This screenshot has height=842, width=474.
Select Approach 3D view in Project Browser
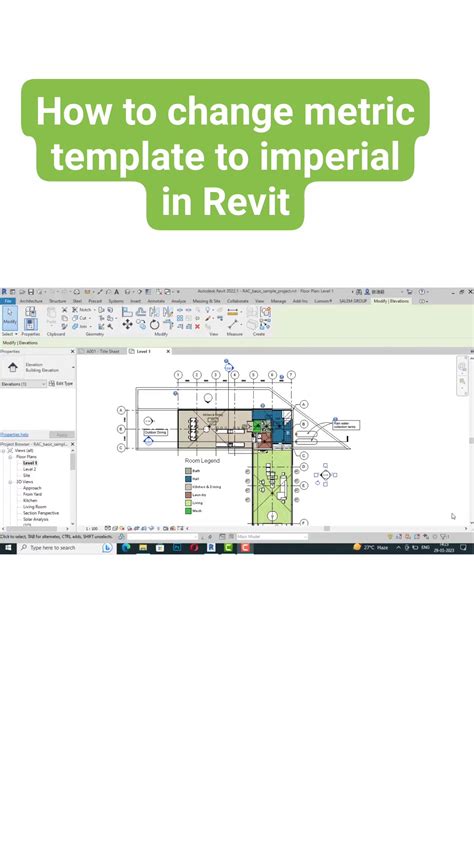(x=32, y=488)
